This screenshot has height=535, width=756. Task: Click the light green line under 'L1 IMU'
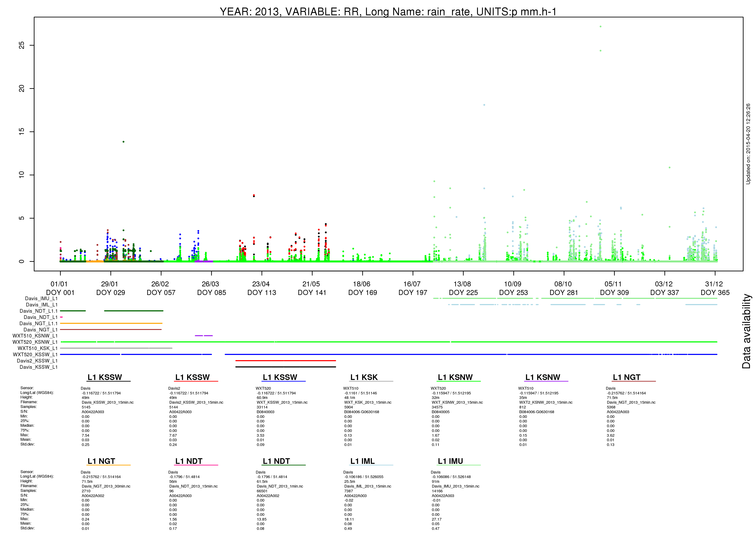tap(459, 465)
